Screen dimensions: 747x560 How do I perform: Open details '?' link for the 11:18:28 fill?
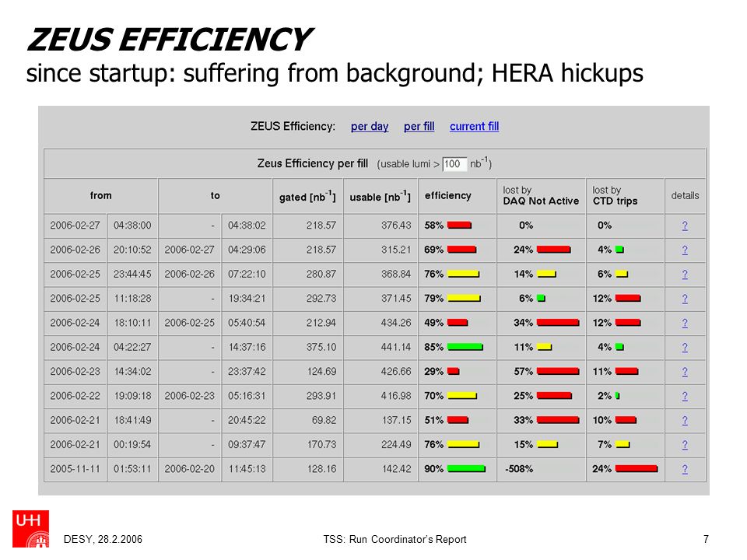coord(685,299)
